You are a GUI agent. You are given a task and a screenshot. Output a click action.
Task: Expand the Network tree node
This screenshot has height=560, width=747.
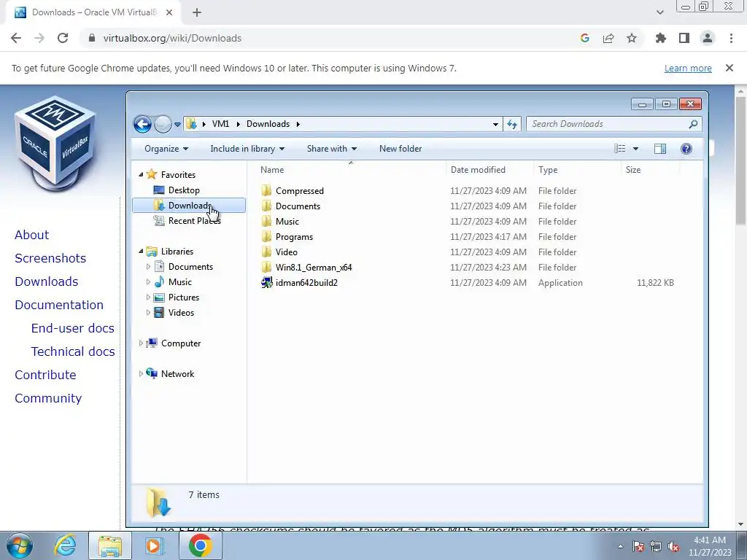point(141,374)
